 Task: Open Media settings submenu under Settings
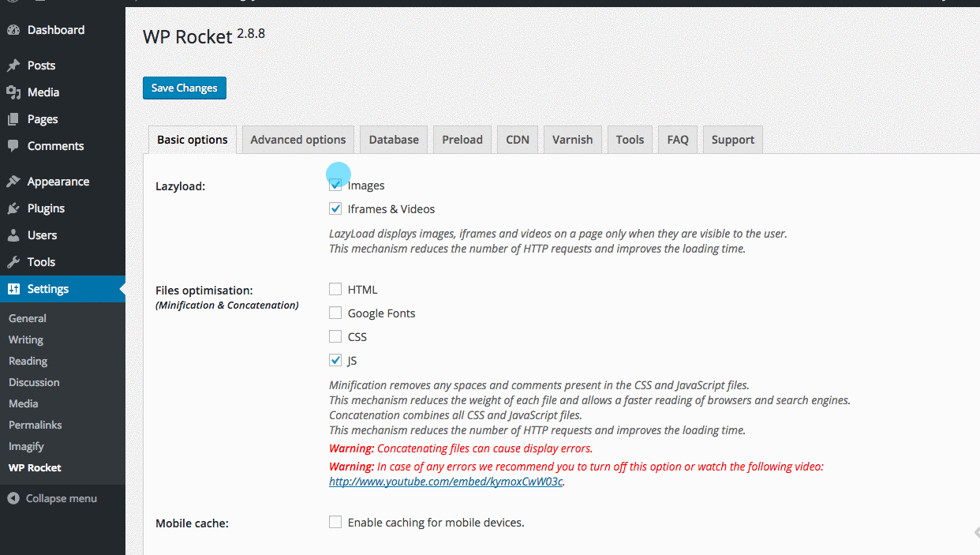tap(24, 403)
